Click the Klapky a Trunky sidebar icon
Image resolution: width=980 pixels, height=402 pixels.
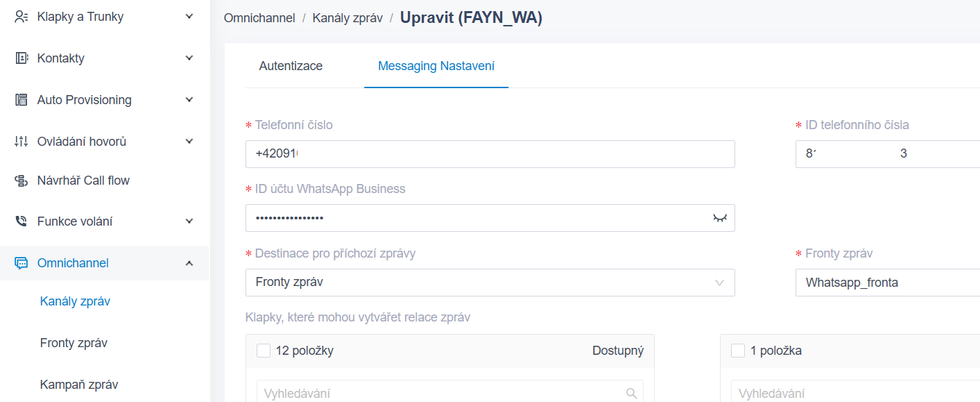(22, 17)
